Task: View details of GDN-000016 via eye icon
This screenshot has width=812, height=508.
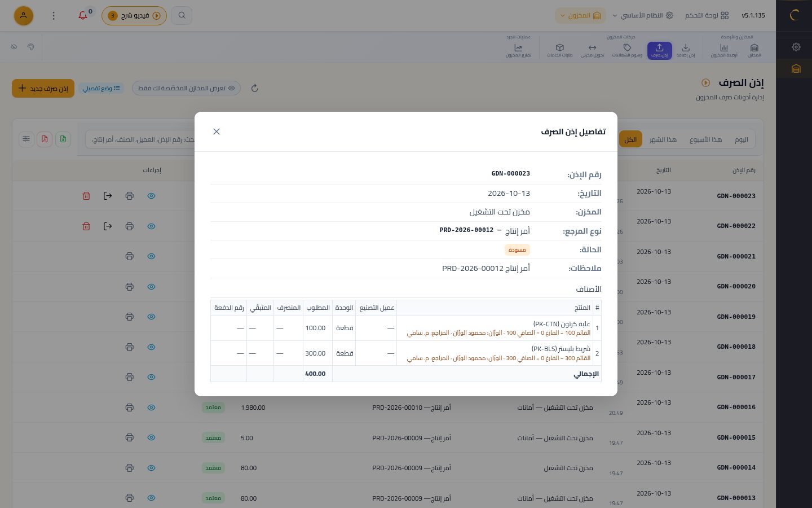Action: point(151,407)
